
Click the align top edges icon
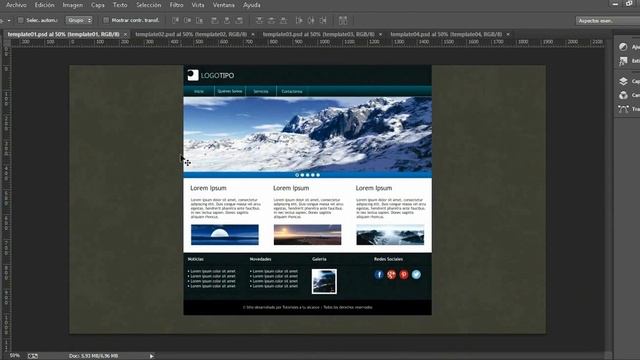pos(175,20)
